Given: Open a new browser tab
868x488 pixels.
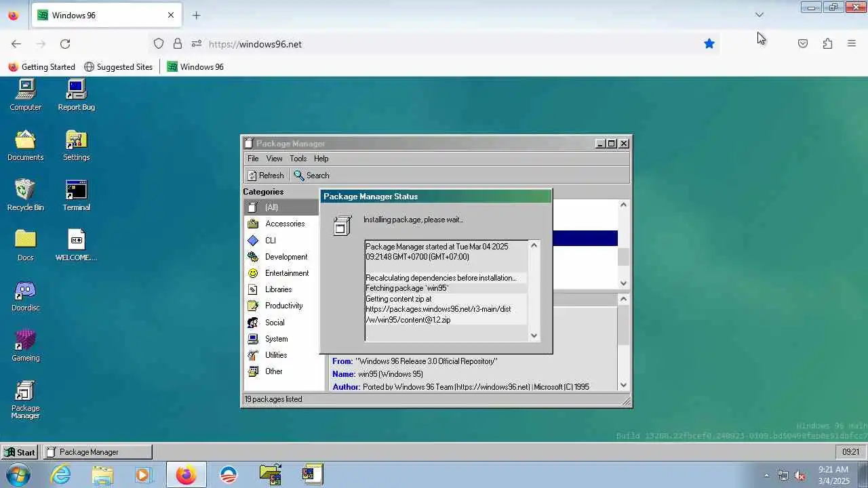Looking at the screenshot, I should (196, 15).
